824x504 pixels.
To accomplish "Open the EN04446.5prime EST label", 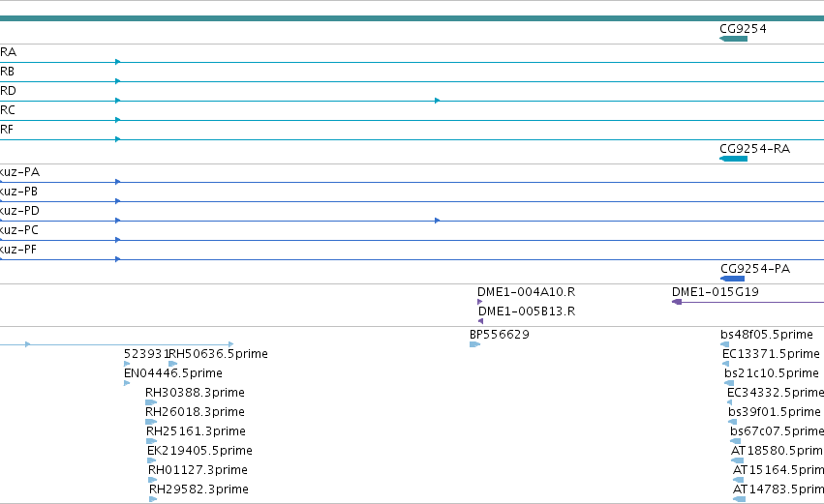I will tap(173, 373).
